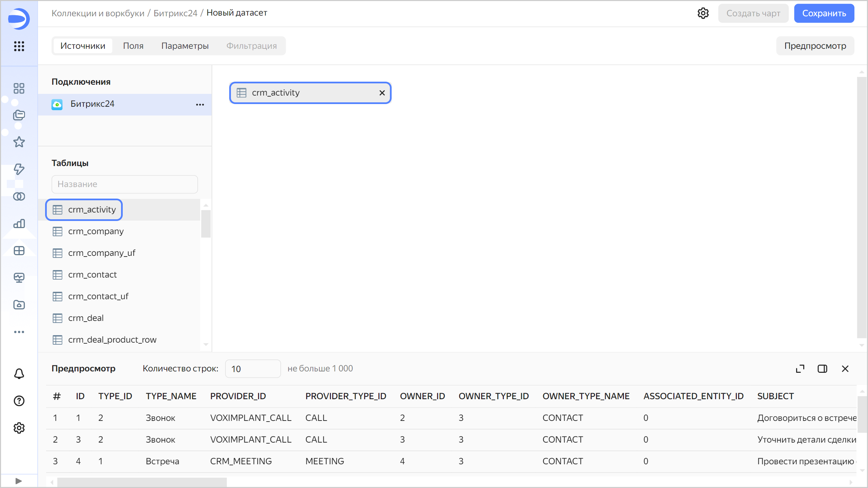This screenshot has height=488, width=868.
Task: Switch preview panel to side position
Action: click(x=822, y=369)
